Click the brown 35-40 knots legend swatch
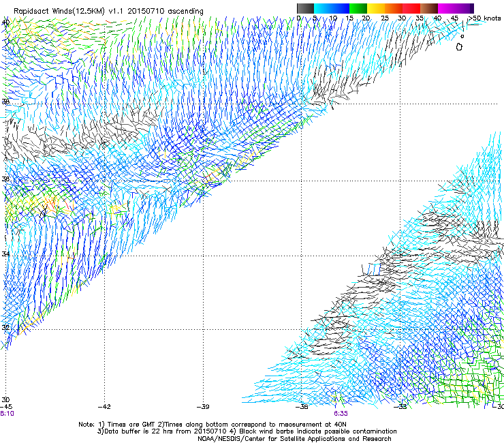This screenshot has height=443, width=504. [429, 8]
